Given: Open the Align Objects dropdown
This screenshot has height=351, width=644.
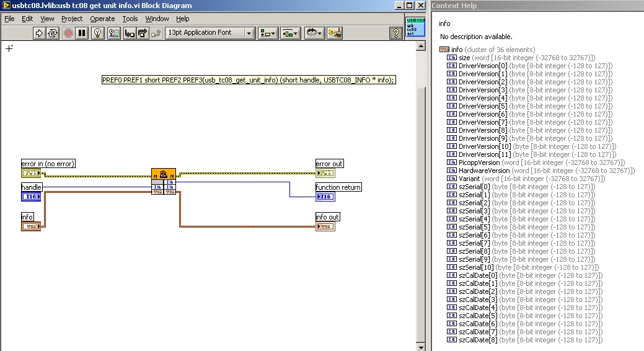Looking at the screenshot, I should click(x=268, y=33).
